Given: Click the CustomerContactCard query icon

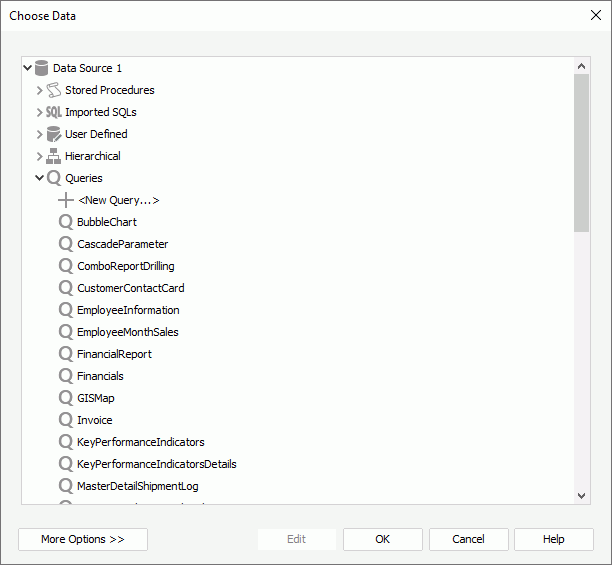Looking at the screenshot, I should (66, 288).
